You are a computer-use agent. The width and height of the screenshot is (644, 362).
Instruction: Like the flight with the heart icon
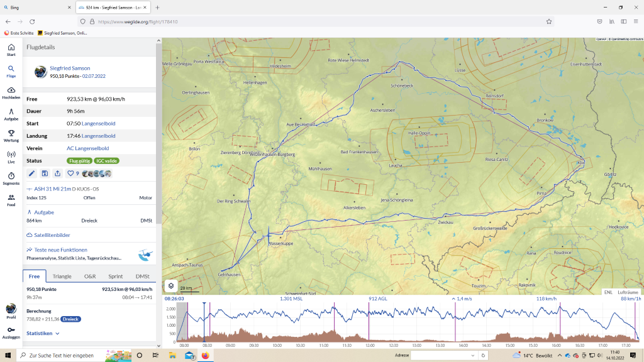tap(70, 173)
